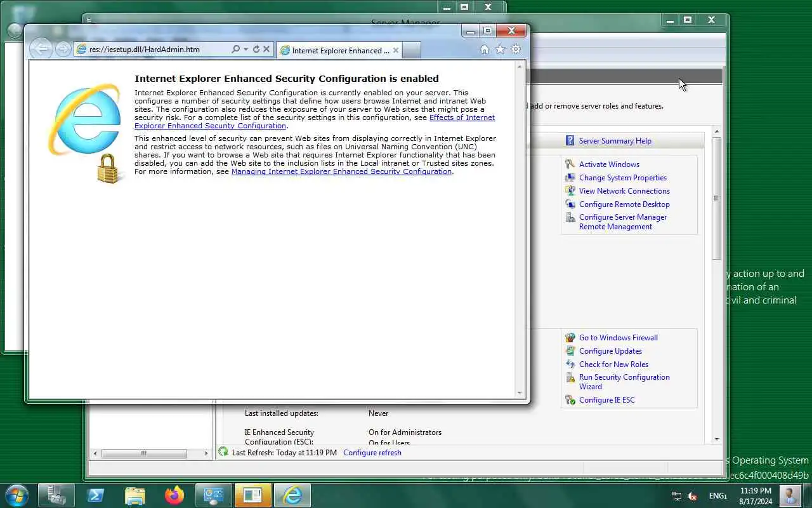Expand address bar autocomplete dropdown arrow
The height and width of the screenshot is (508, 812).
point(246,49)
